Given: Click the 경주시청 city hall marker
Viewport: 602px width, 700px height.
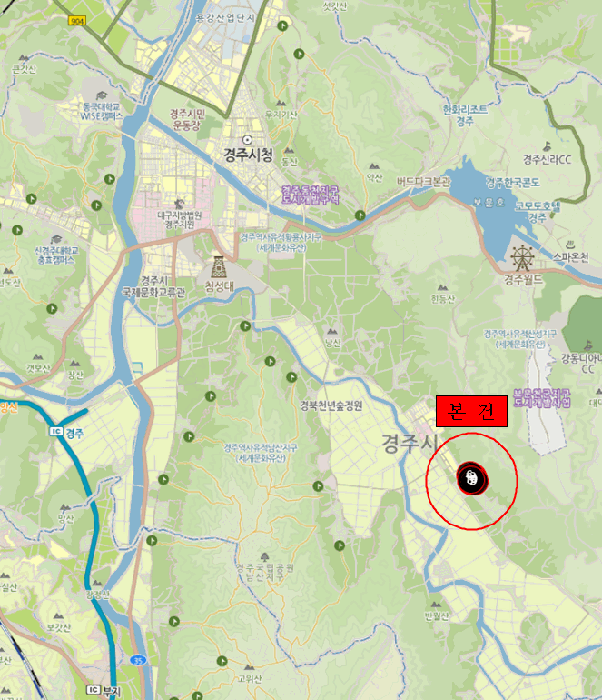Looking at the screenshot, I should coord(247,140).
